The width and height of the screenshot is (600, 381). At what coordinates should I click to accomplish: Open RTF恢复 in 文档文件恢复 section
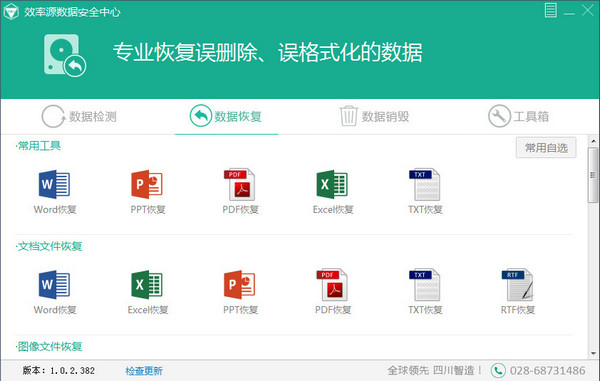[518, 292]
